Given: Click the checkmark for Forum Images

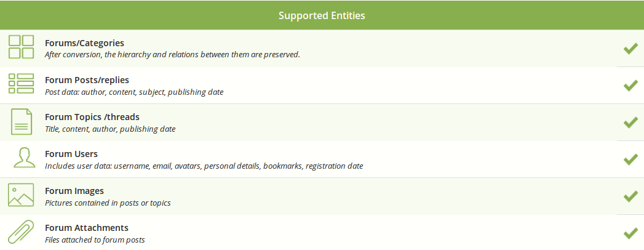Looking at the screenshot, I should (x=630, y=196).
